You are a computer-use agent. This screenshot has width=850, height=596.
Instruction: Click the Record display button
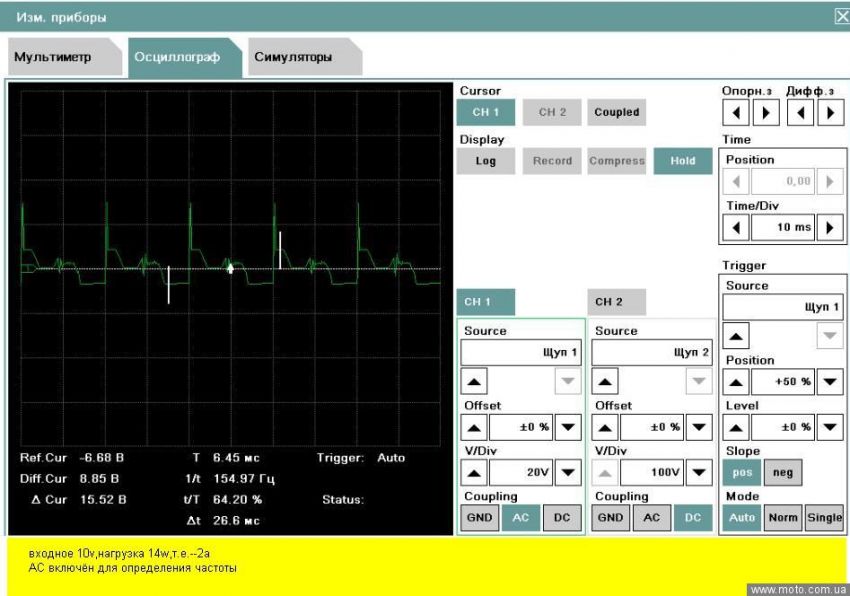[552, 161]
